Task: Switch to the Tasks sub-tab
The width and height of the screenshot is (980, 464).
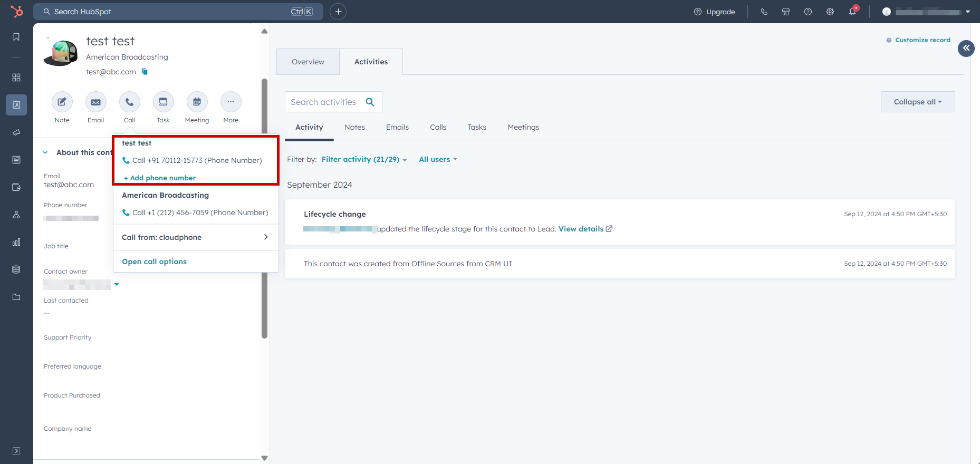Action: pyautogui.click(x=477, y=127)
